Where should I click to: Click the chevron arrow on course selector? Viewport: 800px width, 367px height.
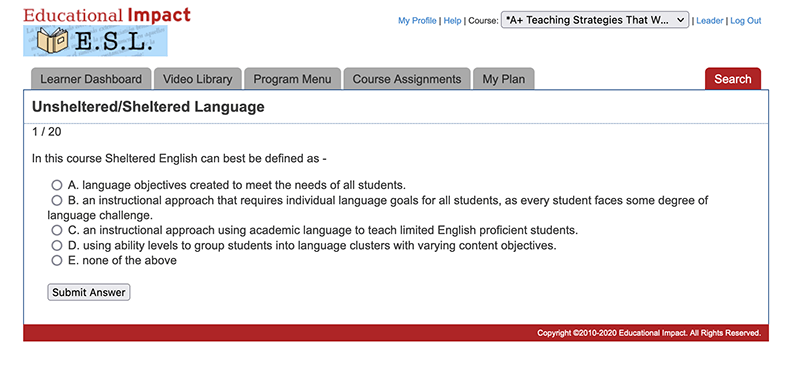coord(680,20)
